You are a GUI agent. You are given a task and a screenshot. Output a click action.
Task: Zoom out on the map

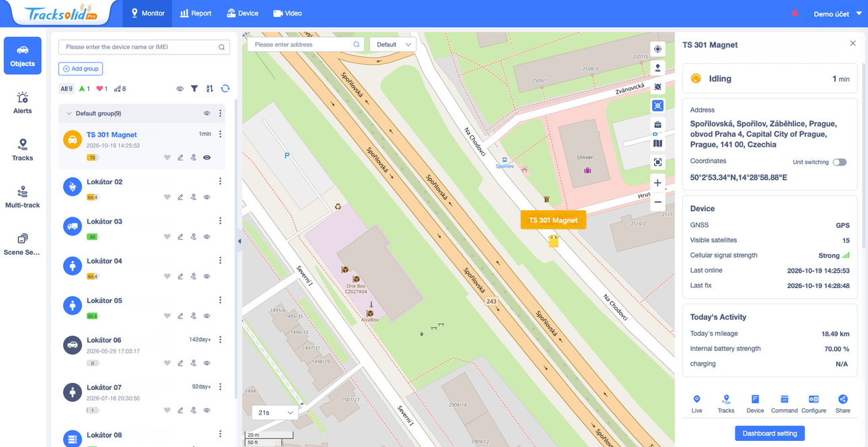click(x=658, y=202)
